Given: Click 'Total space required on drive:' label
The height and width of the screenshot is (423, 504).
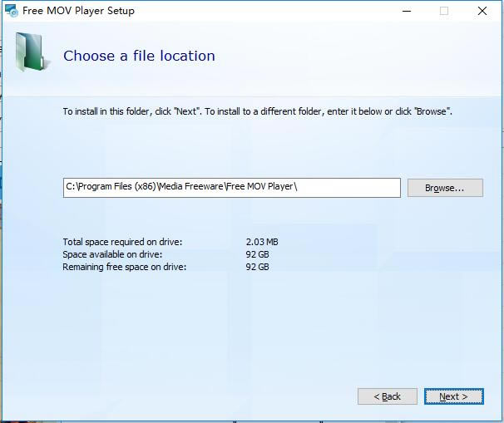Looking at the screenshot, I should pyautogui.click(x=122, y=242).
